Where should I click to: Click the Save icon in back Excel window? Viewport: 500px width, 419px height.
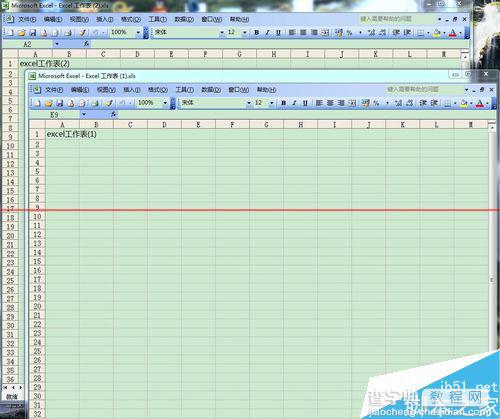pyautogui.click(x=33, y=33)
